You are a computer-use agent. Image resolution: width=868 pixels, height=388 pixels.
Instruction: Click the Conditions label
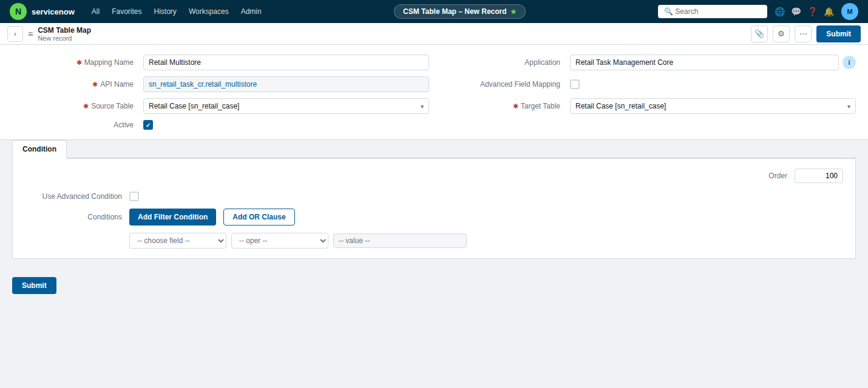pos(104,217)
